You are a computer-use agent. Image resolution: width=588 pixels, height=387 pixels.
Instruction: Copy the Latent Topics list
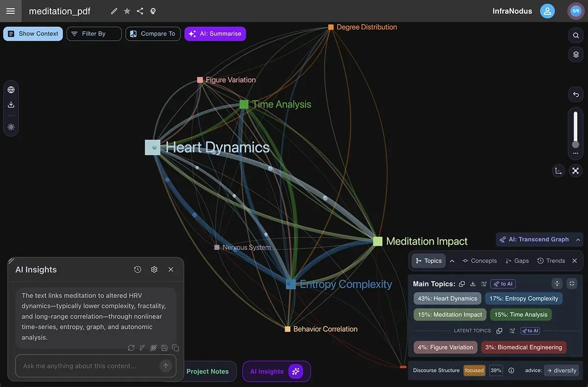tap(499, 331)
